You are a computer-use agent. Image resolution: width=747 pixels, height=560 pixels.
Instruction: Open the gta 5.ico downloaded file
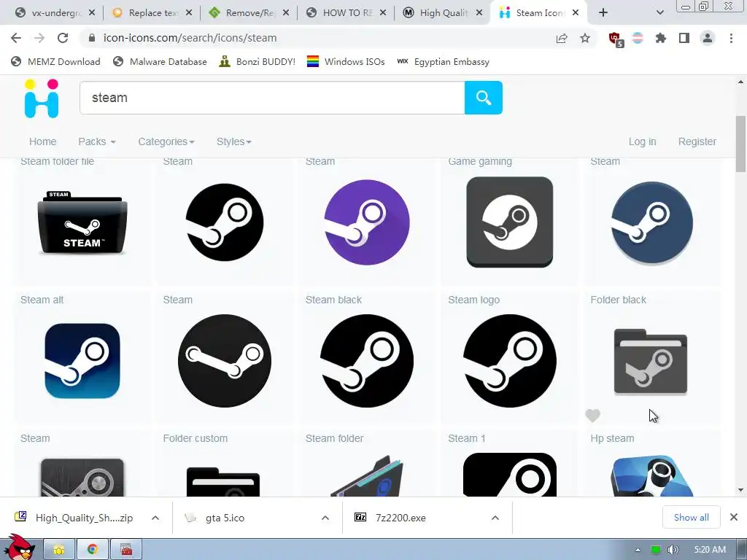215,518
